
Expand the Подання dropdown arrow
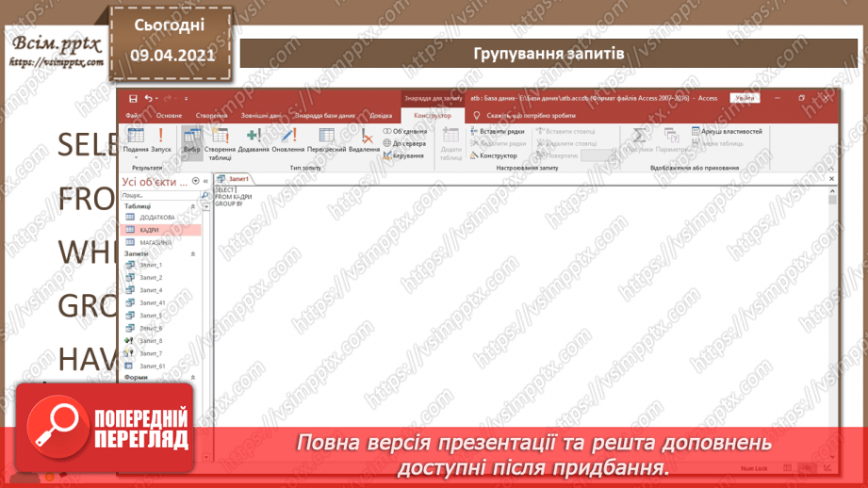coord(136,157)
